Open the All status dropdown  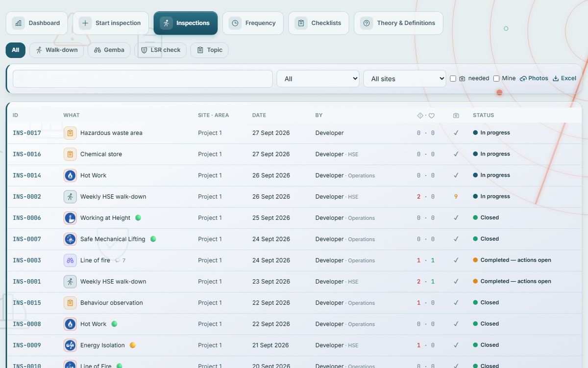tap(318, 79)
